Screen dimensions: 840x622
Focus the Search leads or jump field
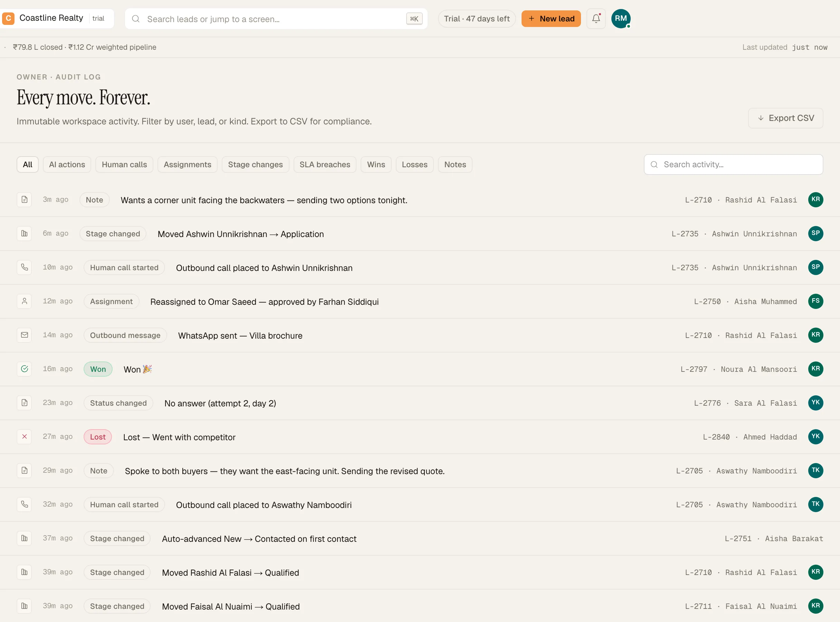[x=276, y=19]
